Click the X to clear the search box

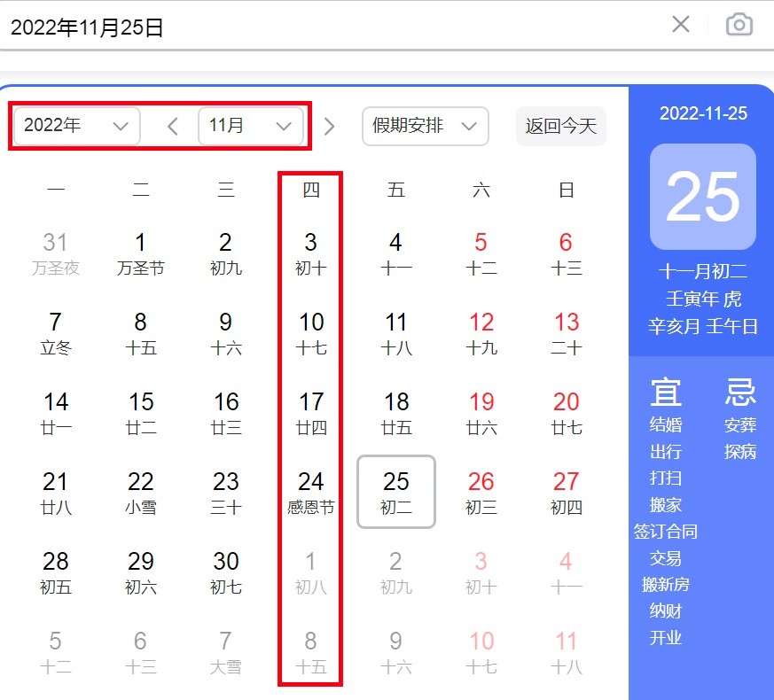[x=680, y=24]
